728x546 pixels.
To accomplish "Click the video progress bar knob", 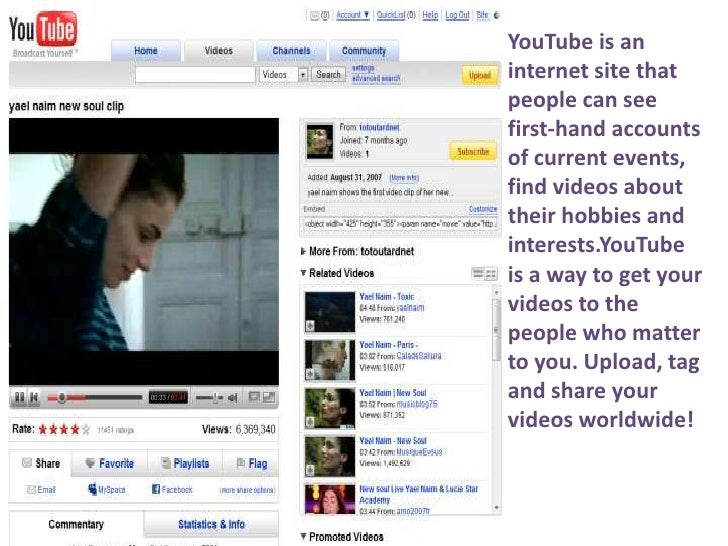I will (x=61, y=397).
